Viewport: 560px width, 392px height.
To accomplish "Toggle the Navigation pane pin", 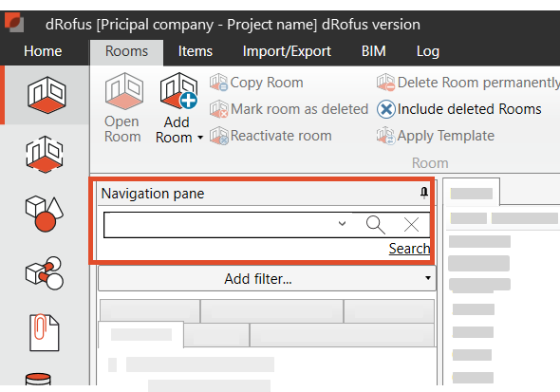I will pyautogui.click(x=424, y=193).
